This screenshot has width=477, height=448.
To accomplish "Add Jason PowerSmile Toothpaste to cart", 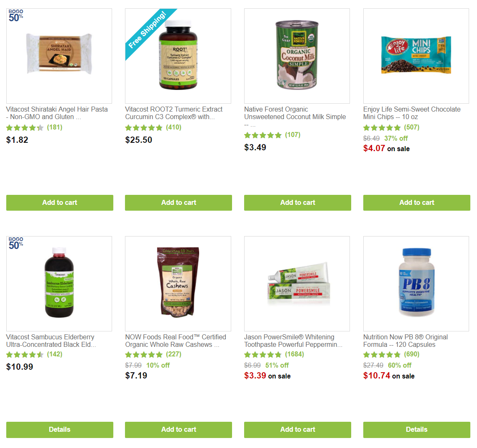I will [x=297, y=430].
